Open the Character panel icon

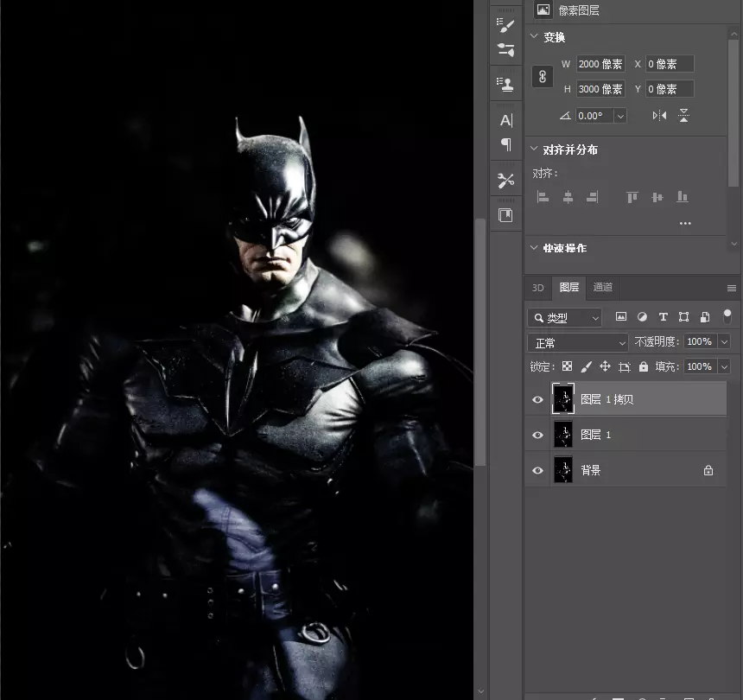pyautogui.click(x=505, y=120)
